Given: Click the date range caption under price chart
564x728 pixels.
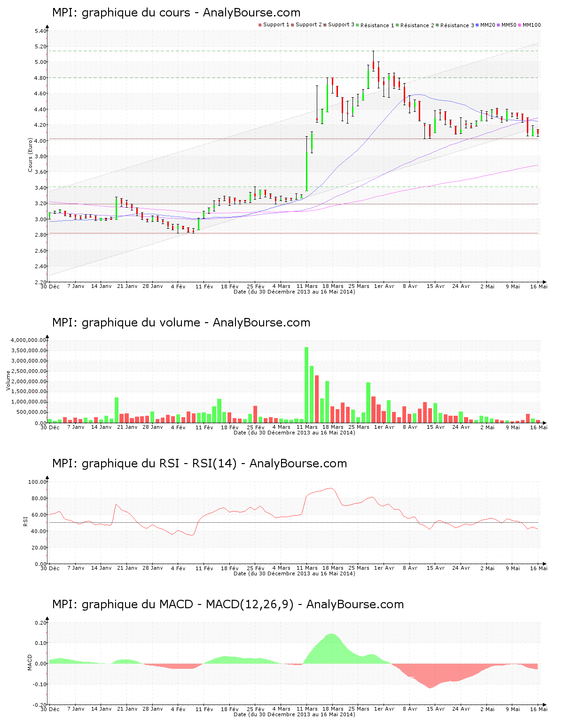Looking at the screenshot, I should coord(294,292).
